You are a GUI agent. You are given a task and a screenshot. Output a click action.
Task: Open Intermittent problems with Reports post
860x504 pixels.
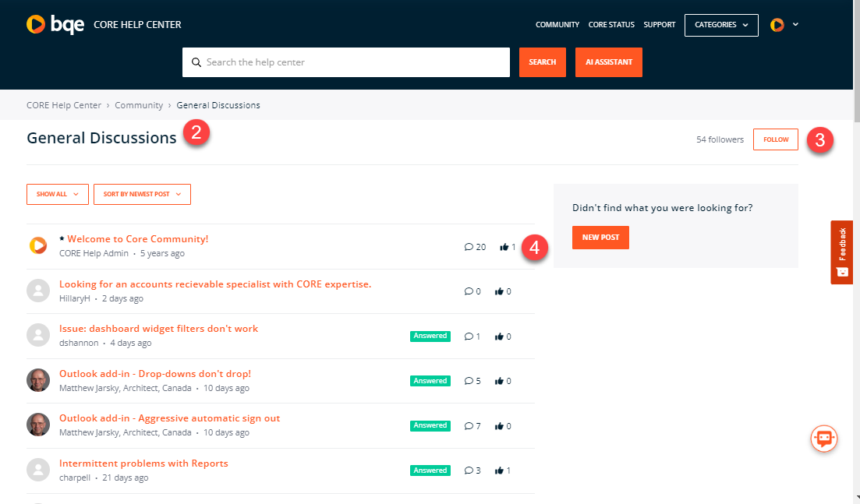(143, 463)
